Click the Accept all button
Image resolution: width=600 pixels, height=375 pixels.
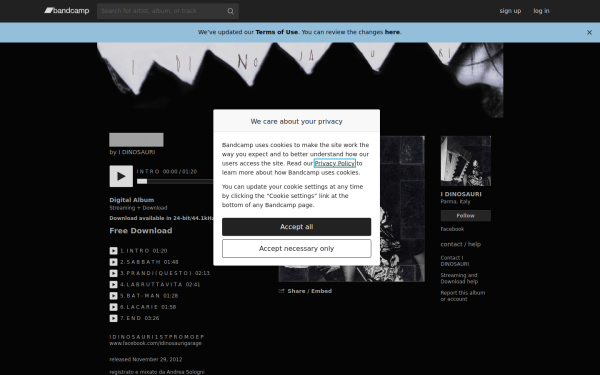point(297,227)
